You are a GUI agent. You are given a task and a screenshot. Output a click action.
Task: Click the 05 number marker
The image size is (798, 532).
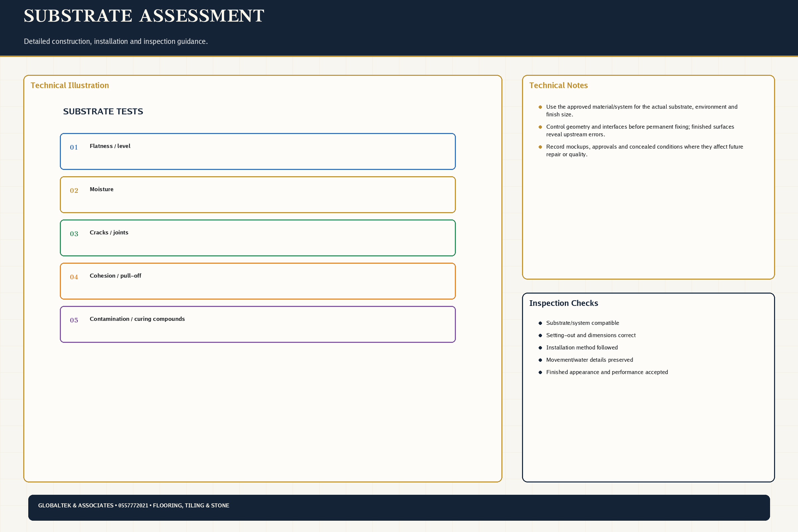point(74,320)
